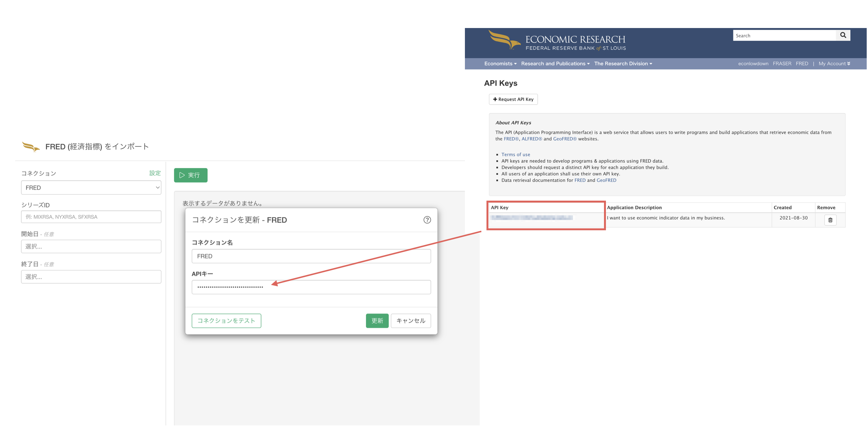
Task: Click the 更新 update button
Action: coord(377,320)
